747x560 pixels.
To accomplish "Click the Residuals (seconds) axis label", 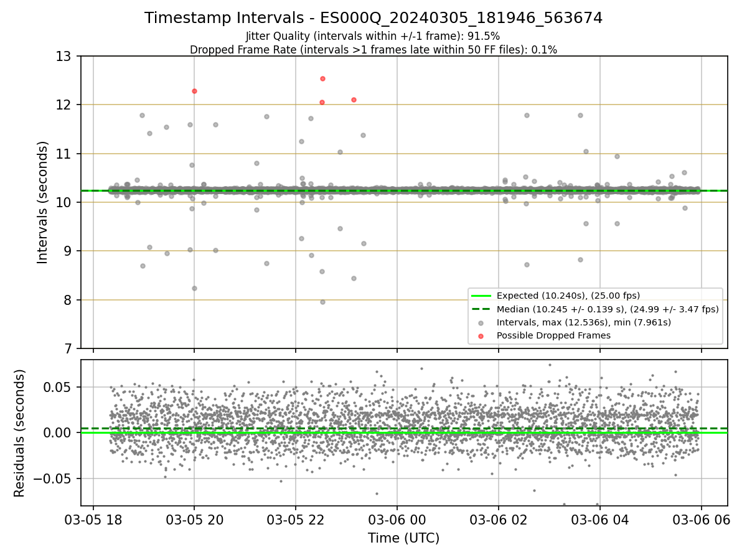I will pos(19,432).
